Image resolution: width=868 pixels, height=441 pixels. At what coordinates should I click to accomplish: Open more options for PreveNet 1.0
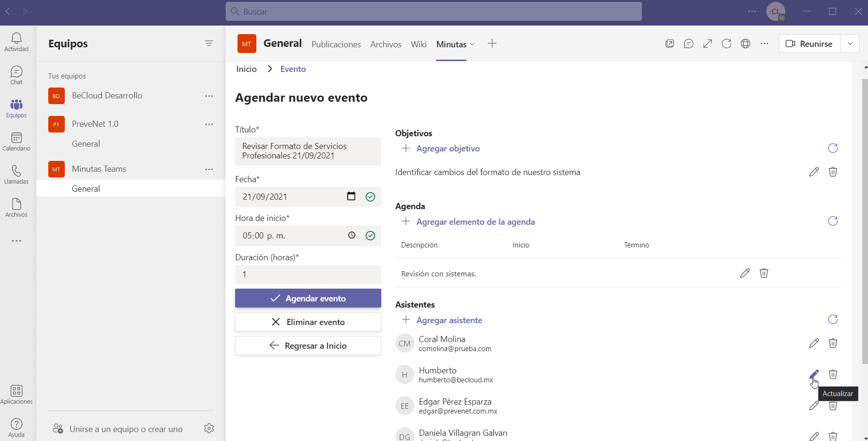209,124
